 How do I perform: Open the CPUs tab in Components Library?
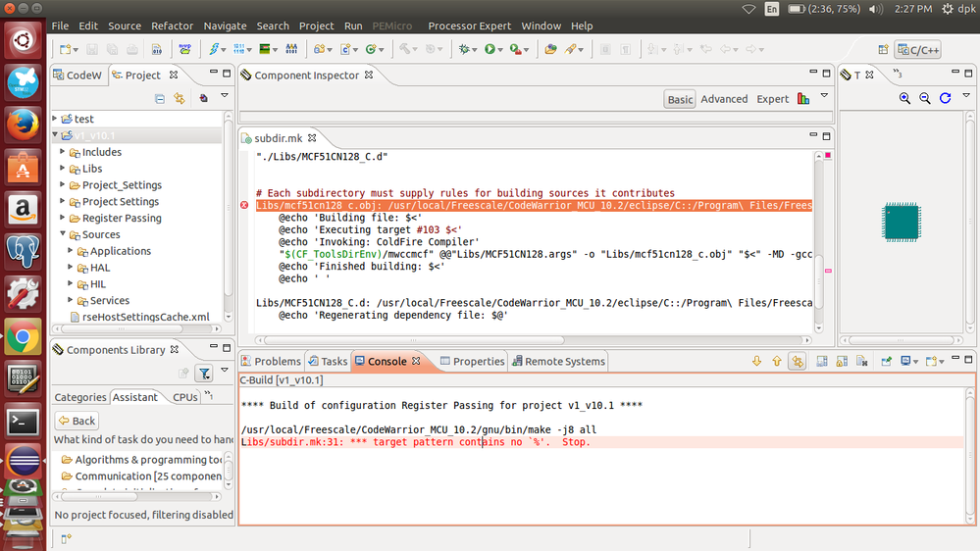click(185, 397)
